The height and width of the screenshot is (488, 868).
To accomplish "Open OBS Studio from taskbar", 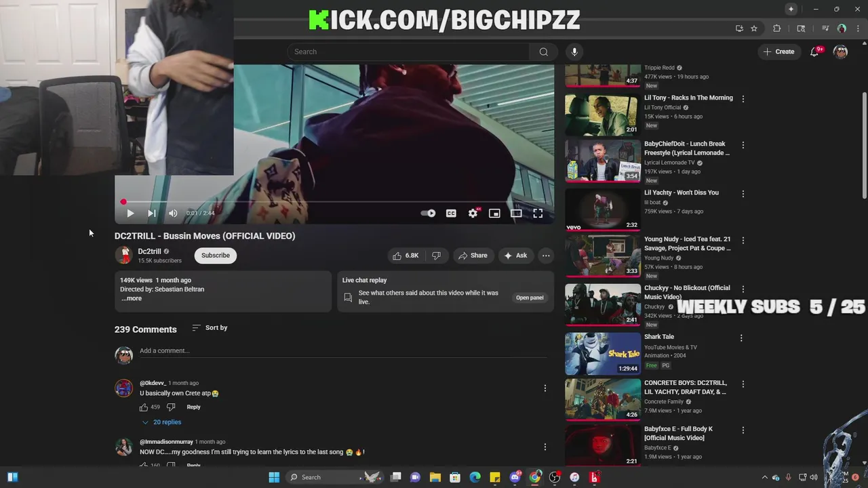I will tap(555, 477).
